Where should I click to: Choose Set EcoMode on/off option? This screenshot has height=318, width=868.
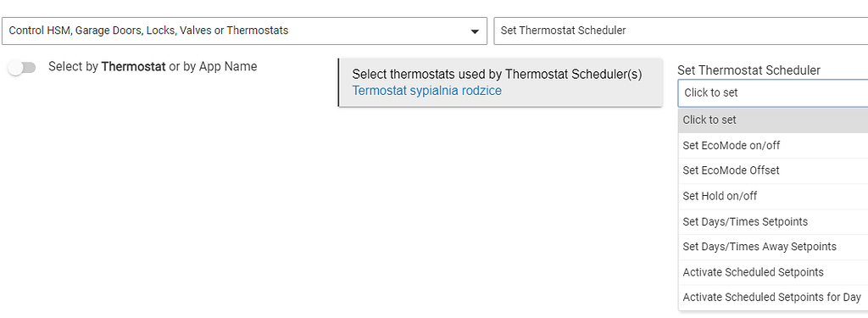[x=773, y=145]
